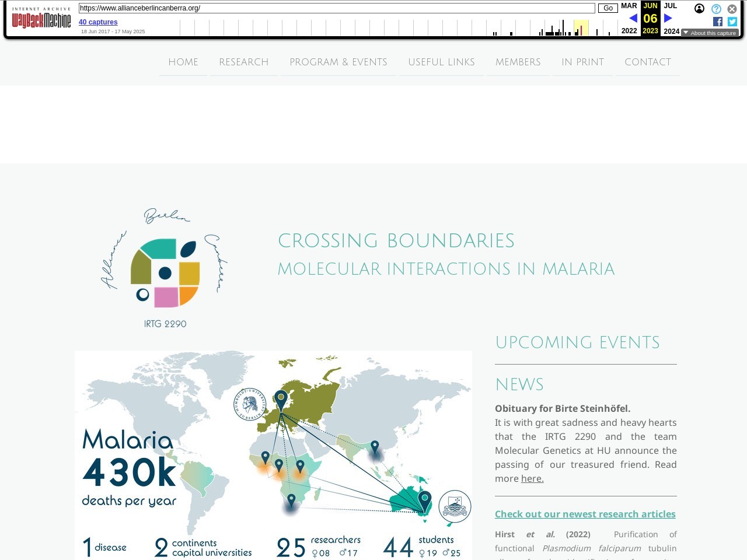Click the Alliance Berlin Canberra IRTG logo
747x560 pixels.
click(165, 268)
